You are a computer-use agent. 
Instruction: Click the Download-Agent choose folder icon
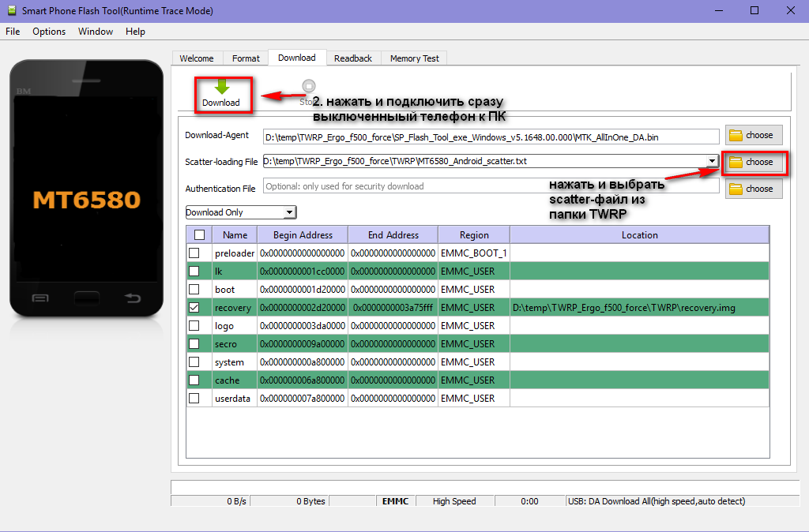[736, 135]
